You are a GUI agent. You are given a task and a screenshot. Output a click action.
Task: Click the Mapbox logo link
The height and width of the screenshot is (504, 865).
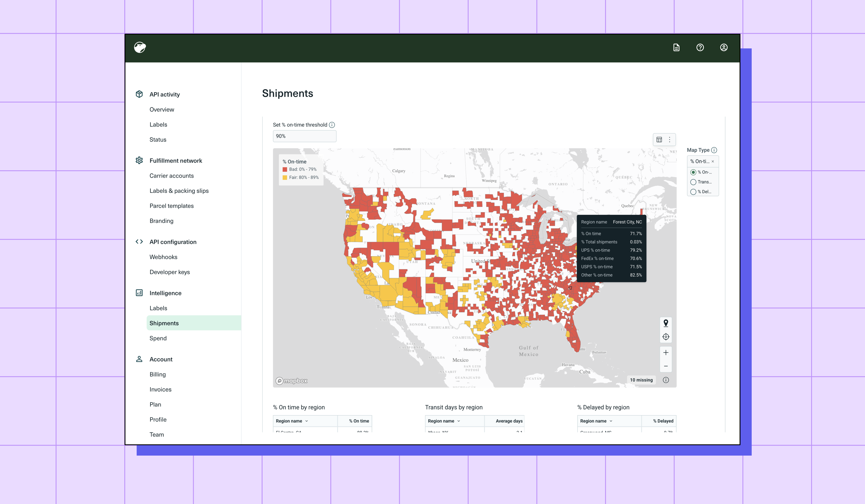coord(292,381)
